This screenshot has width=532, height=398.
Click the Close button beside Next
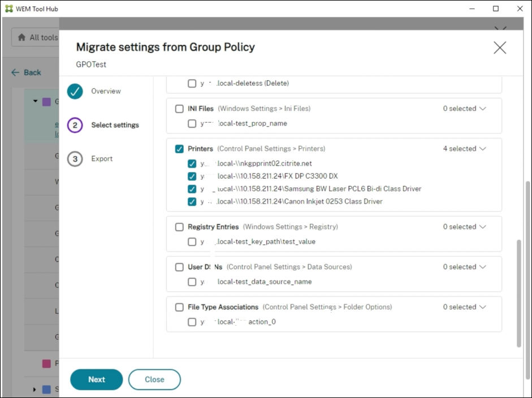pos(154,379)
